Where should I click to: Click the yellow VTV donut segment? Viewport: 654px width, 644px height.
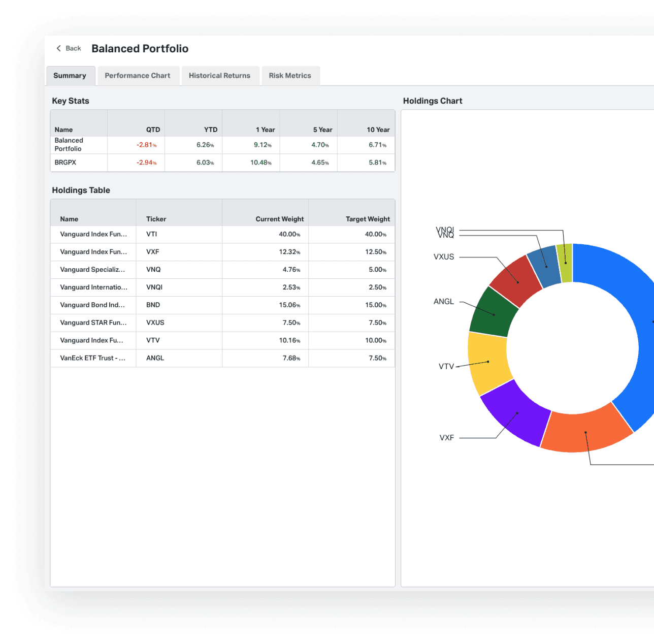(x=486, y=363)
